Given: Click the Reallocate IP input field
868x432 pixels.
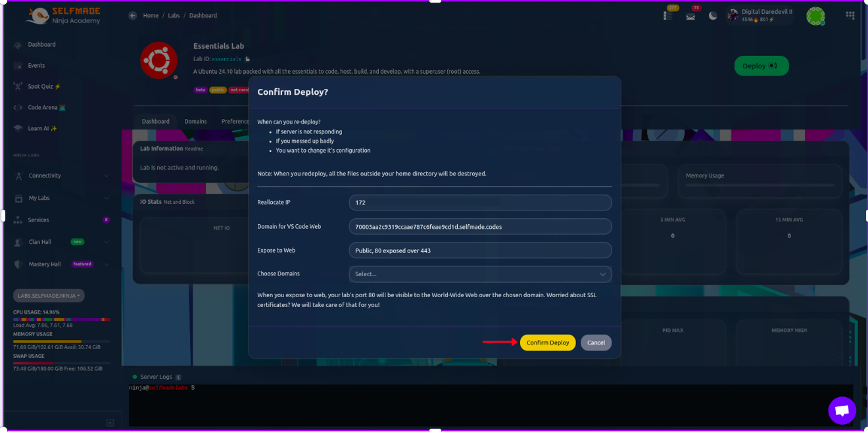Looking at the screenshot, I should pos(480,203).
